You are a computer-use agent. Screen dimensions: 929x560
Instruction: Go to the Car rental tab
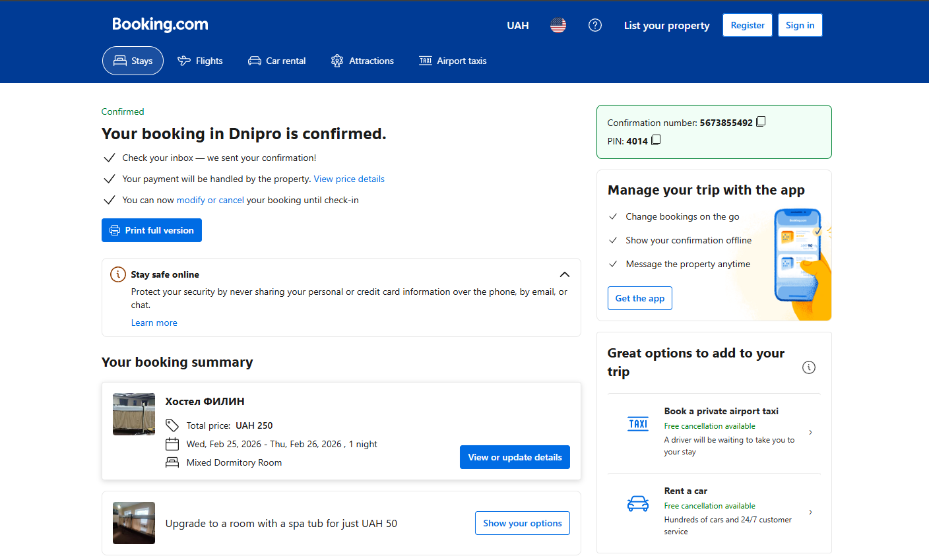coord(277,61)
